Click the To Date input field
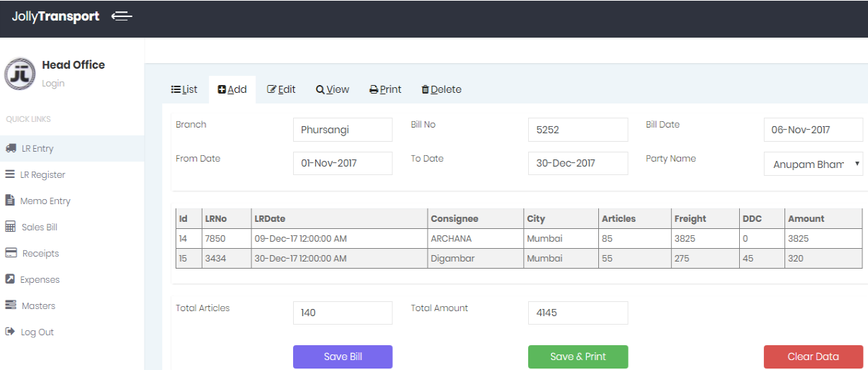868x370 pixels. click(x=578, y=163)
